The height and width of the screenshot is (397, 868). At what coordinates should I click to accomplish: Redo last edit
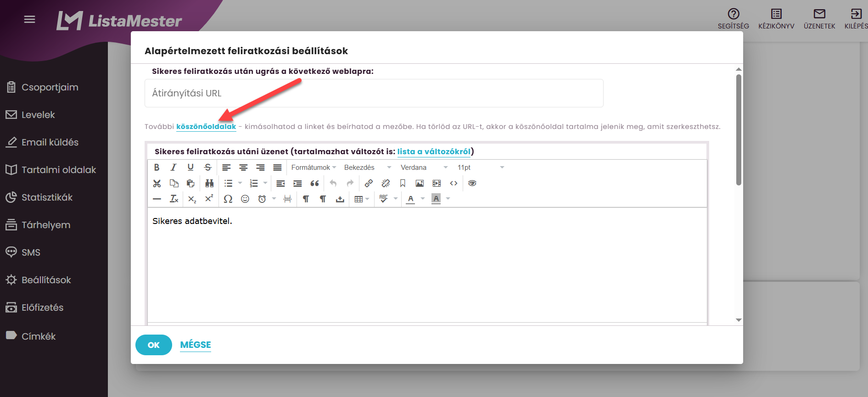pos(350,183)
